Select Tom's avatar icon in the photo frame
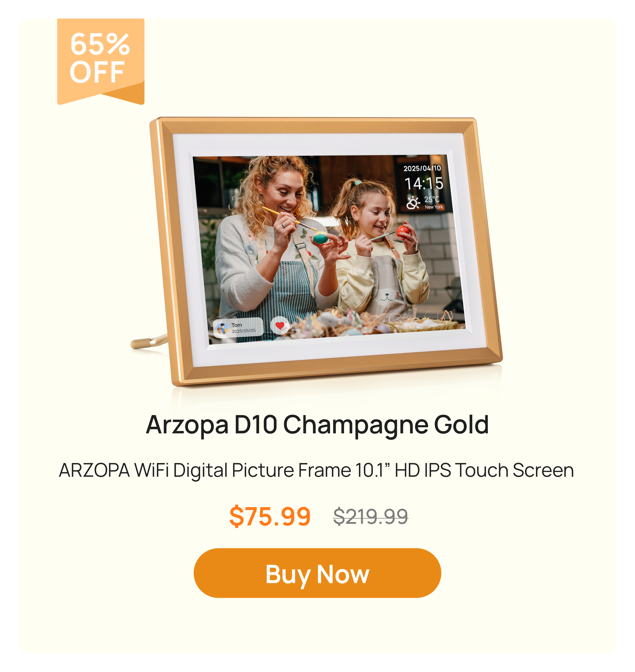The image size is (635, 672). coord(222,328)
